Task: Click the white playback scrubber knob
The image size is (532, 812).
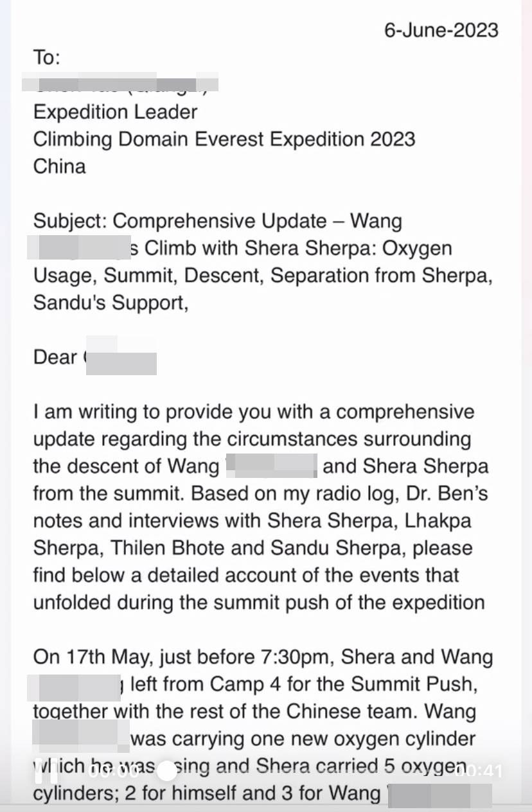Action: (x=167, y=771)
